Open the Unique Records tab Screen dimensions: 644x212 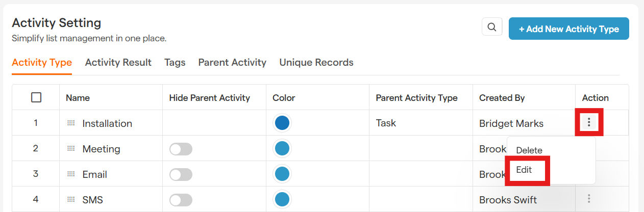point(316,63)
